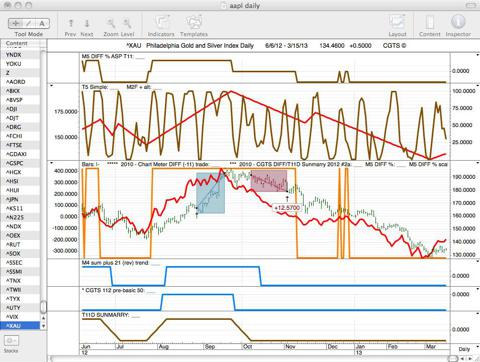This screenshot has width=480, height=362.
Task: Open the CGTS 112 pre-basic 50 pane menu
Action: [x=478, y=289]
